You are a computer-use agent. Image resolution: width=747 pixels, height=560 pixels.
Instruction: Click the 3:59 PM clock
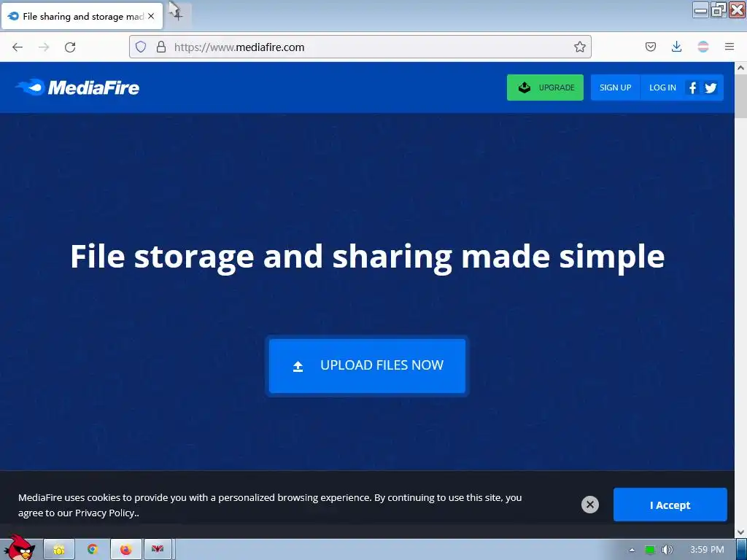(x=707, y=550)
